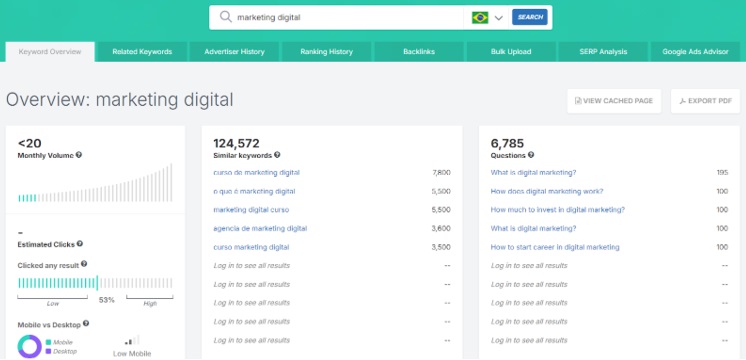Click the Mobile legend teal swatch
This screenshot has height=360, width=746.
coord(49,342)
